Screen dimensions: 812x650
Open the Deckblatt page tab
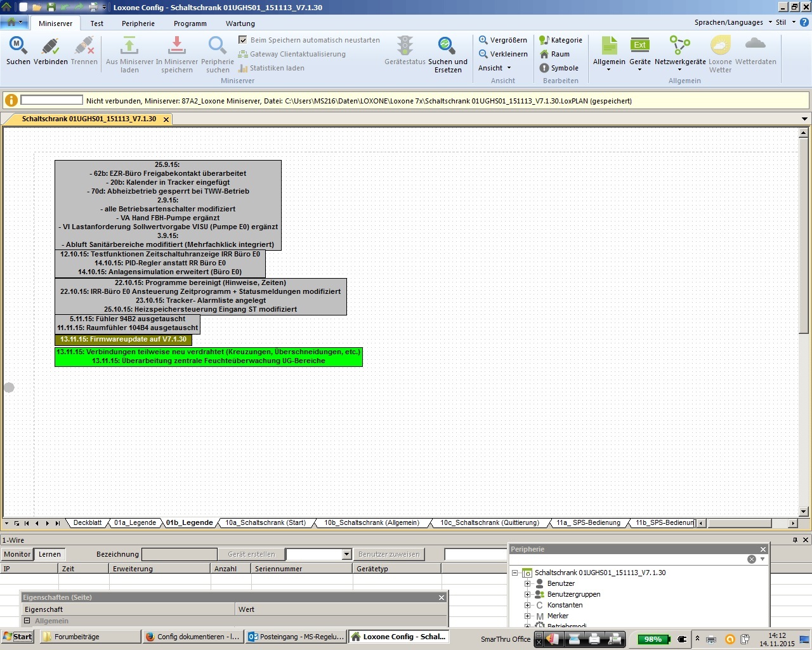(x=88, y=523)
